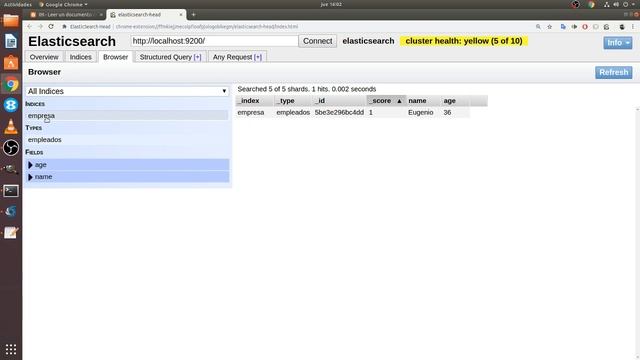Switch to the Overview tab
This screenshot has height=360, width=640.
pyautogui.click(x=44, y=57)
